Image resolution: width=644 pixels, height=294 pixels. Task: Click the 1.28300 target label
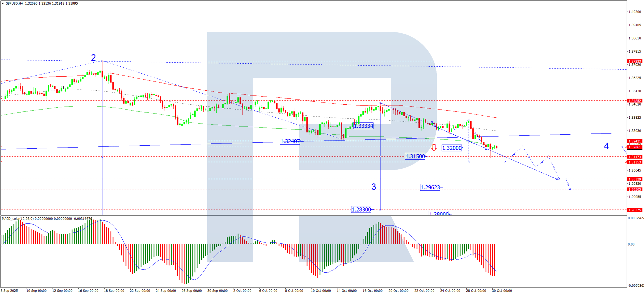pos(361,209)
